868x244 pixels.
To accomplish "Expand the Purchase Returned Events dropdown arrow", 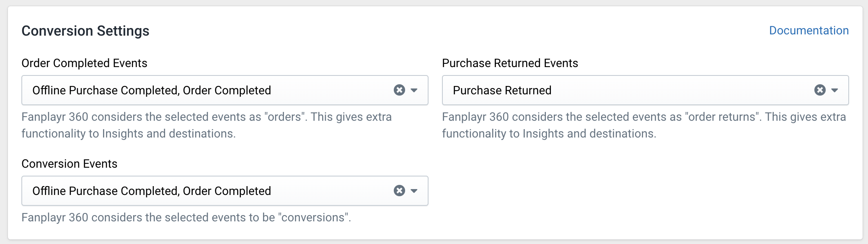I will (834, 90).
